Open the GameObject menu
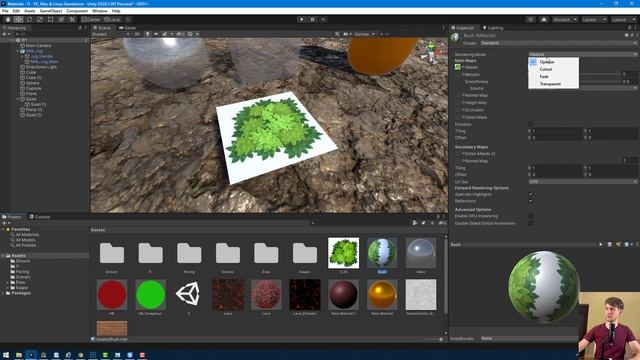Screen dimensions: 640x360 tap(51, 11)
